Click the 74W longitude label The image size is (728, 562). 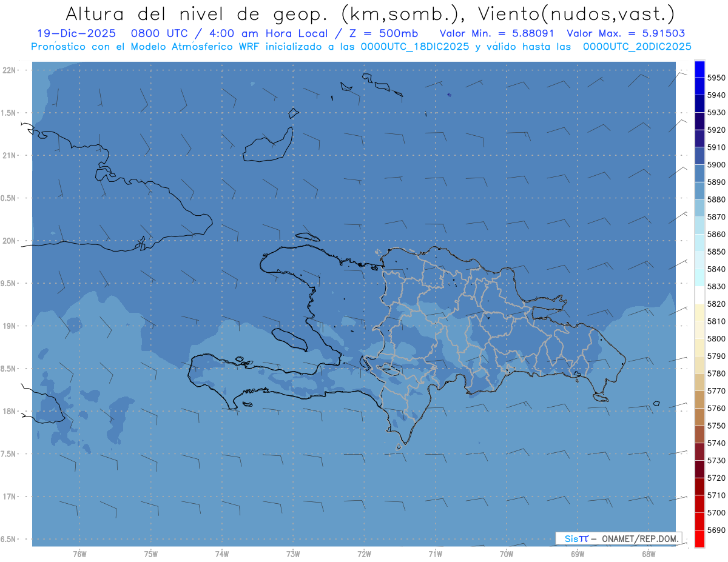[x=221, y=554]
